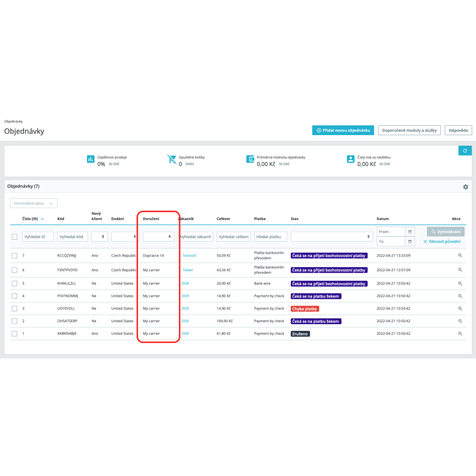This screenshot has width=476, height=476.
Task: Expand the Hromadné akce dropdown
Action: tap(33, 203)
